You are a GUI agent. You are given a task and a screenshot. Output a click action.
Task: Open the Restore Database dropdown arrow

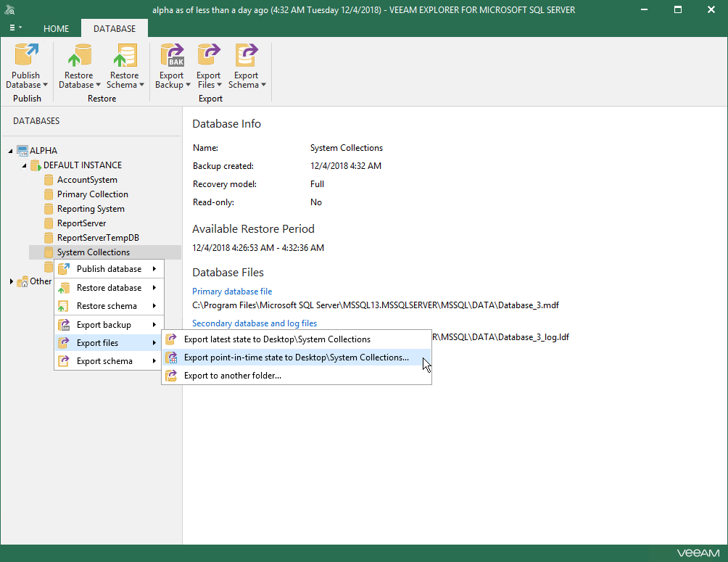pos(98,85)
